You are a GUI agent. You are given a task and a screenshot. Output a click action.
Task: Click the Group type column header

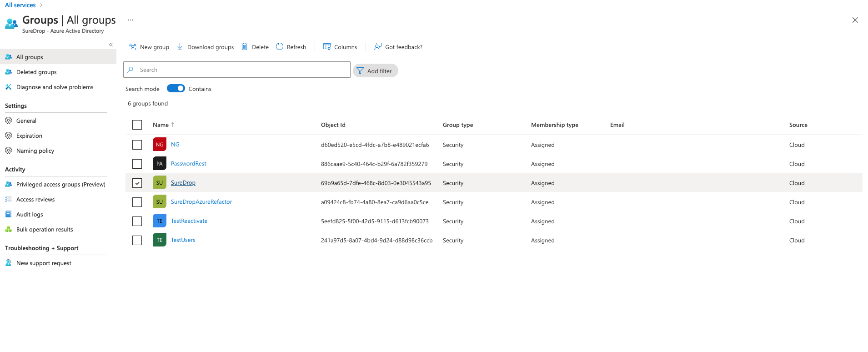click(x=458, y=125)
